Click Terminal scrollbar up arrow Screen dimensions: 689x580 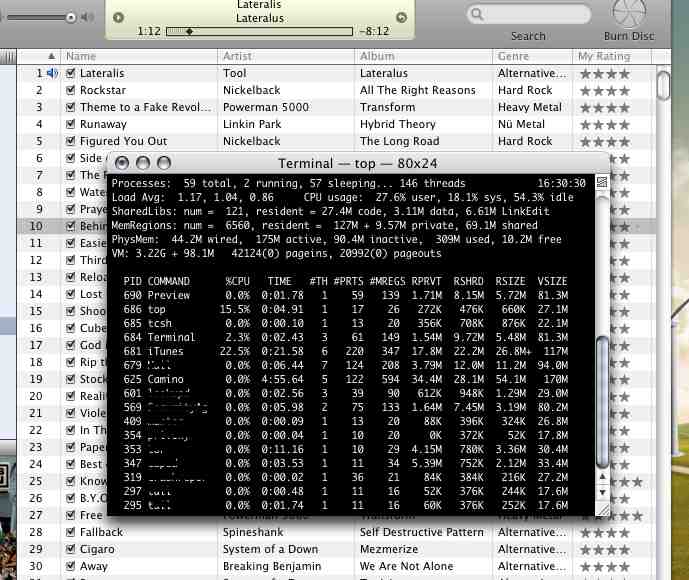click(x=602, y=476)
